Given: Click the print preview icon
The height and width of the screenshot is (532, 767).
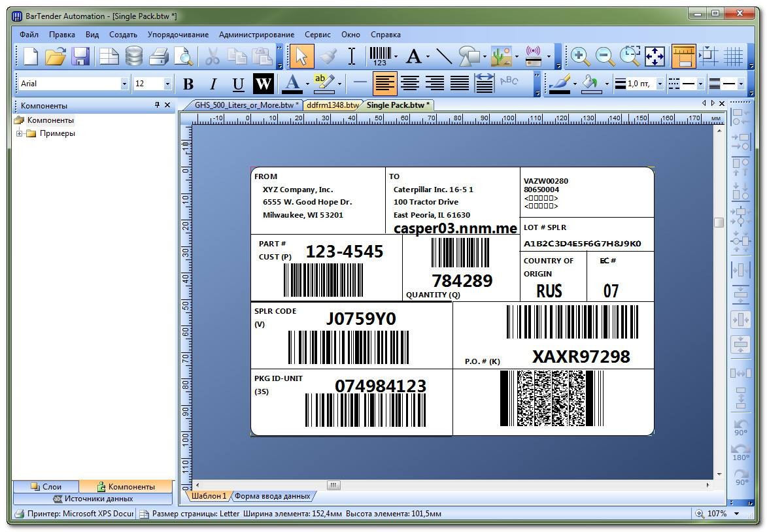Looking at the screenshot, I should click(x=185, y=56).
